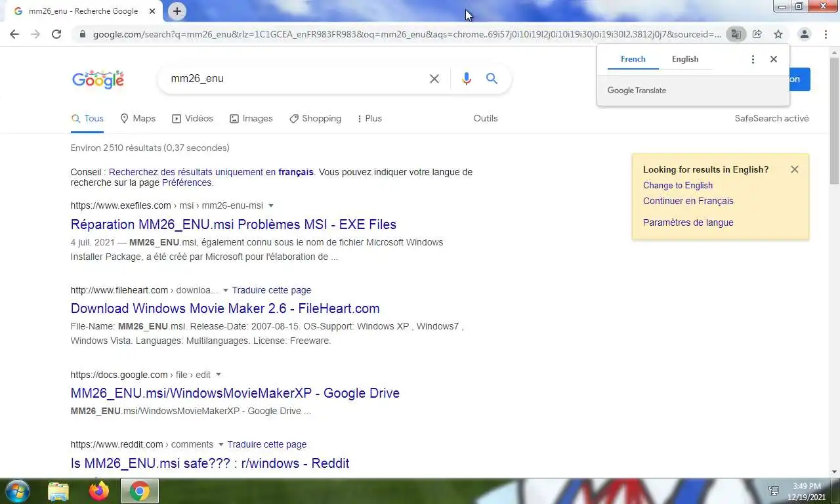Screen dimensions: 840x504
Task: Click 'Environ 2 510 résultats' text
Action: 150,148
